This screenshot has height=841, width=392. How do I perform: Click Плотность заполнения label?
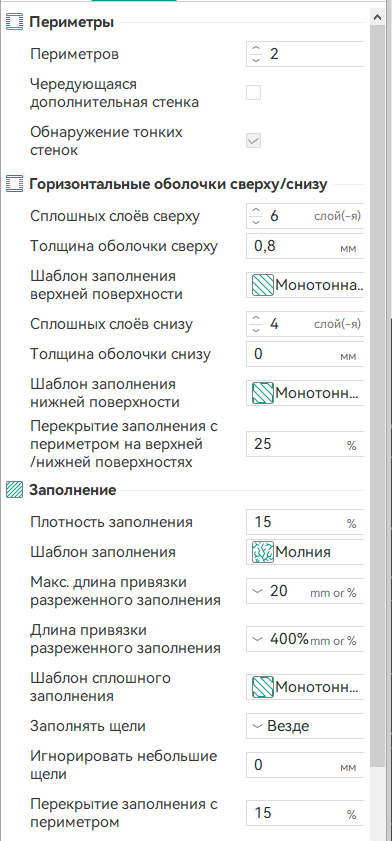click(x=111, y=522)
